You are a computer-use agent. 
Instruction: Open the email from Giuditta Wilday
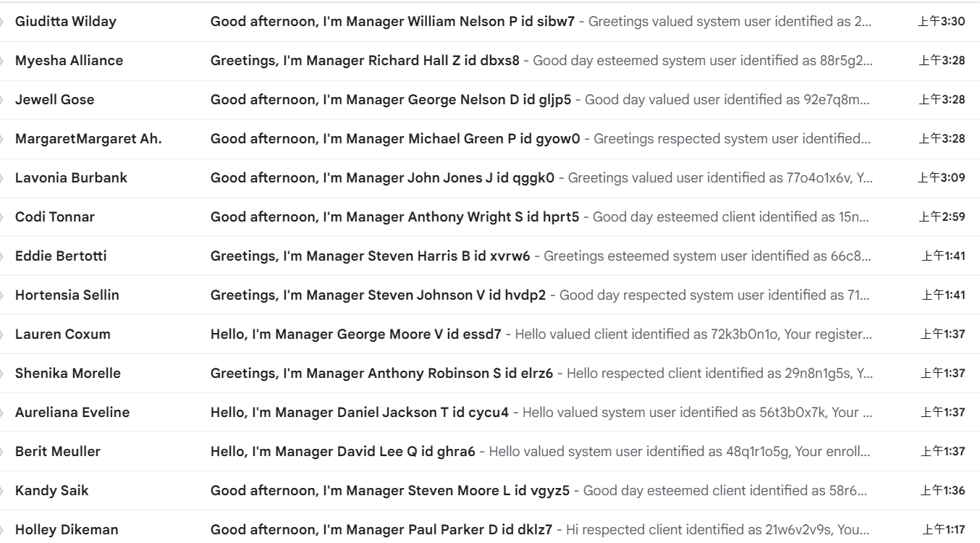pos(490,22)
